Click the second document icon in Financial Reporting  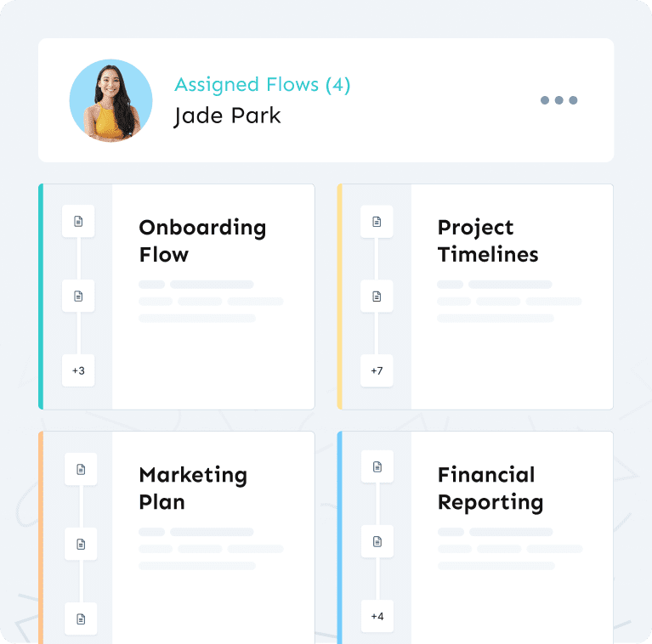click(377, 541)
